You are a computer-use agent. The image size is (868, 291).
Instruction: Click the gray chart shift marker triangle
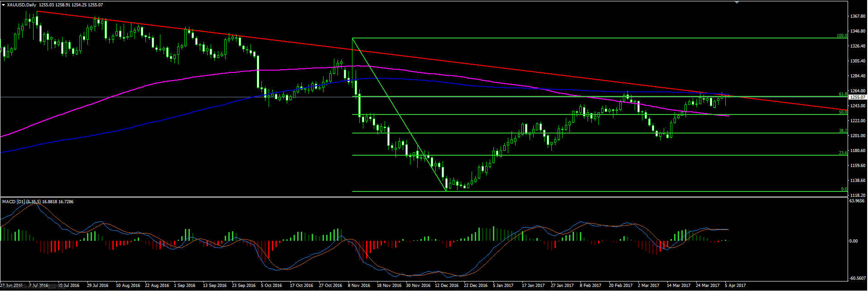pos(737,2)
